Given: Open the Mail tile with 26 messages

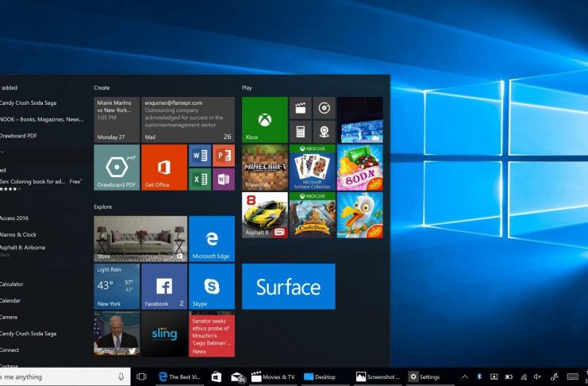Looking at the screenshot, I should [188, 120].
